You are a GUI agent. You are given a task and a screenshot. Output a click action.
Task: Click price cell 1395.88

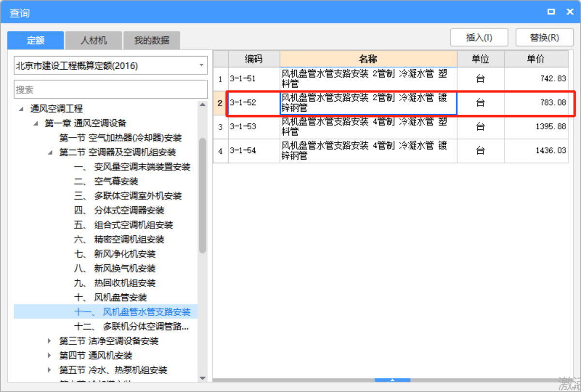pyautogui.click(x=536, y=127)
